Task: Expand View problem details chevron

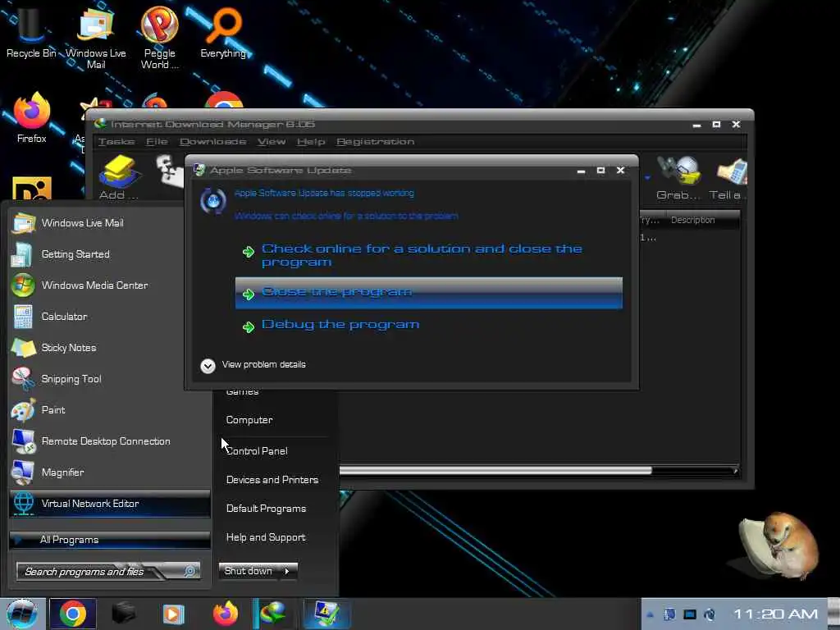Action: (208, 365)
